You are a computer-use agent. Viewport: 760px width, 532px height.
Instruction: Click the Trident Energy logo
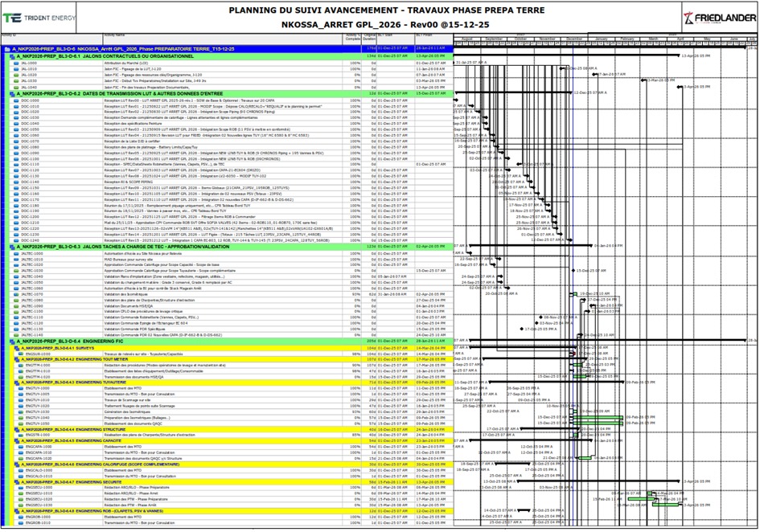pos(39,18)
